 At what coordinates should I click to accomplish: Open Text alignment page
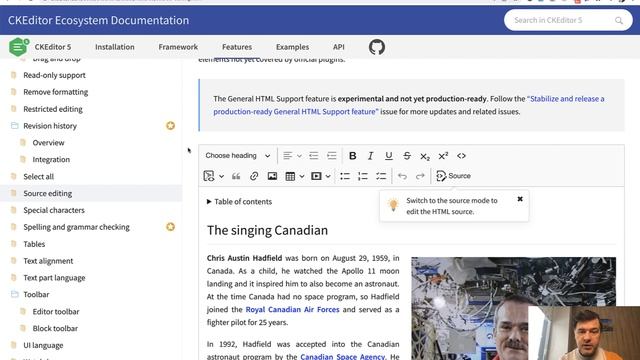48,261
